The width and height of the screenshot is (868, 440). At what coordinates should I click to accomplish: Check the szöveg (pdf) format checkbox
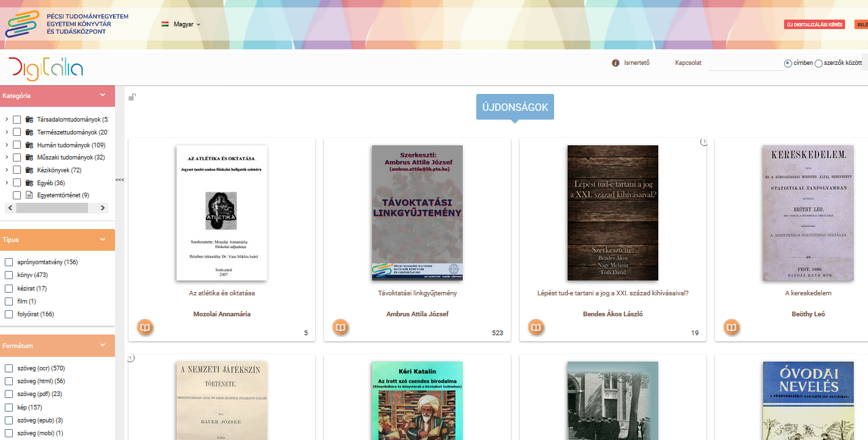coord(9,394)
